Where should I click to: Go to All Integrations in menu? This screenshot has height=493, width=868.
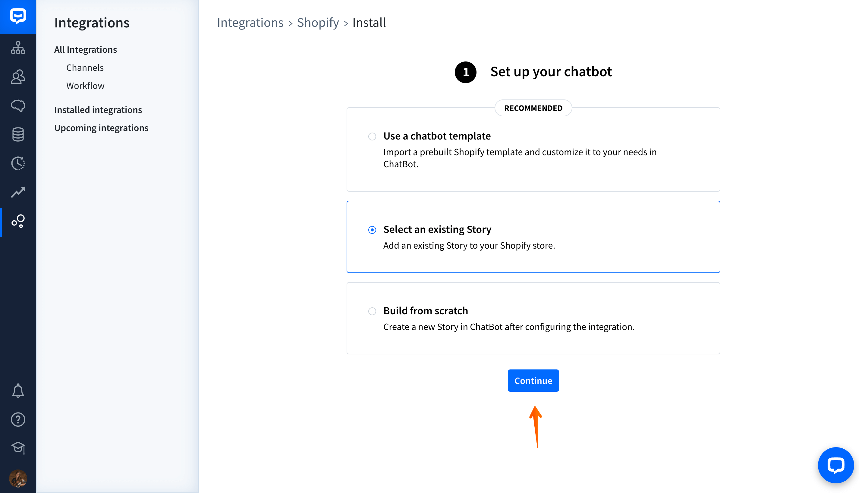click(86, 49)
